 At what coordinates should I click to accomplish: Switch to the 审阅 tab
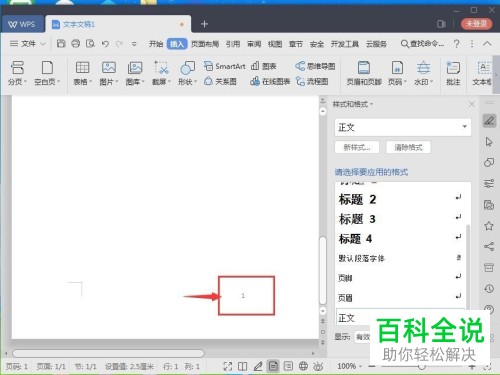254,44
